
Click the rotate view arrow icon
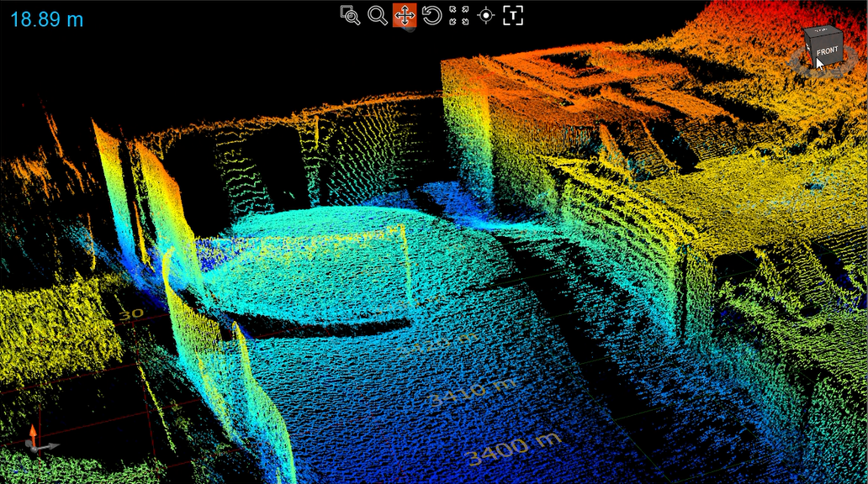(431, 15)
